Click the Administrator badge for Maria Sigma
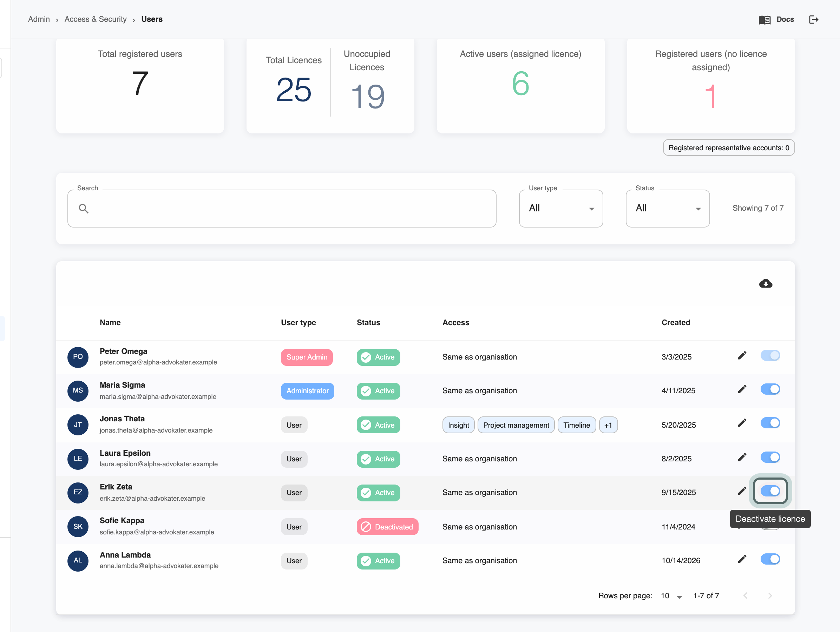Image resolution: width=840 pixels, height=632 pixels. coord(307,391)
